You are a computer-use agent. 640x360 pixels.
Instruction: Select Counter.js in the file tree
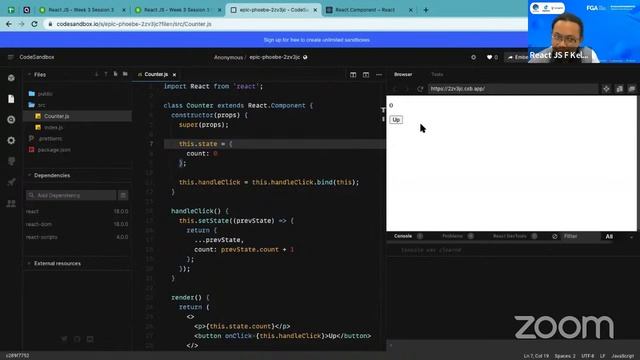click(78, 116)
